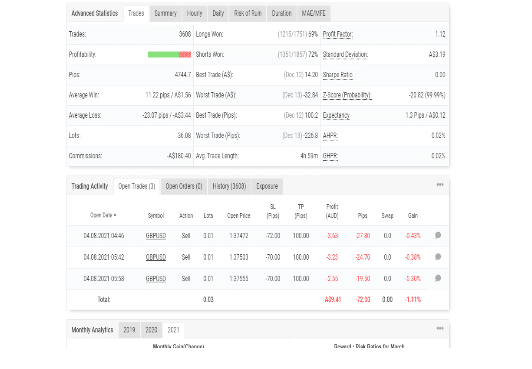Screen dimensions: 532x369
Task: Switch to the Daily tab
Action: tap(218, 13)
